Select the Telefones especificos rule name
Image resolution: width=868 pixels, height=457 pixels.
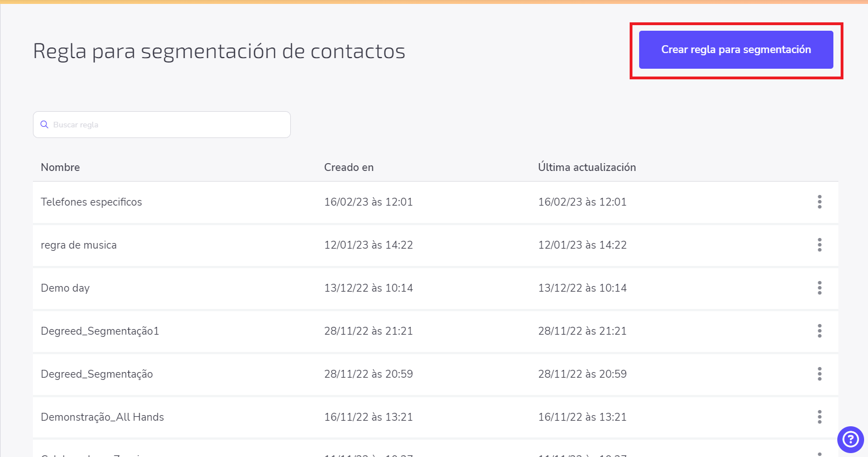(x=91, y=202)
